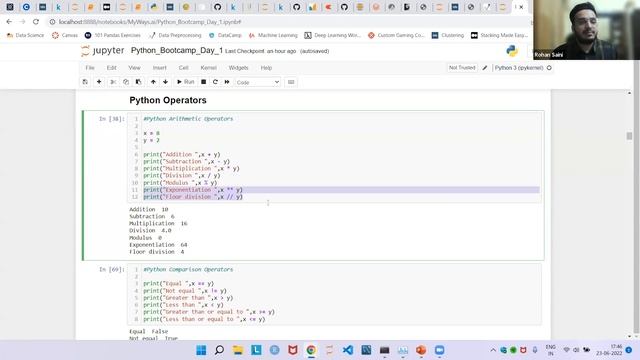
Task: Click the page vertical scrollbar thumb
Action: tap(629, 136)
